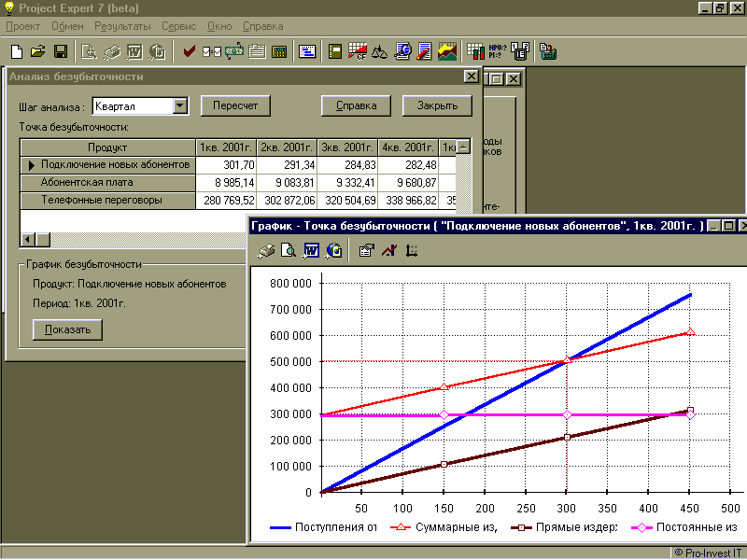Select row Подключение новых абонентов
Screen dimensions: 747x560
tap(107, 165)
